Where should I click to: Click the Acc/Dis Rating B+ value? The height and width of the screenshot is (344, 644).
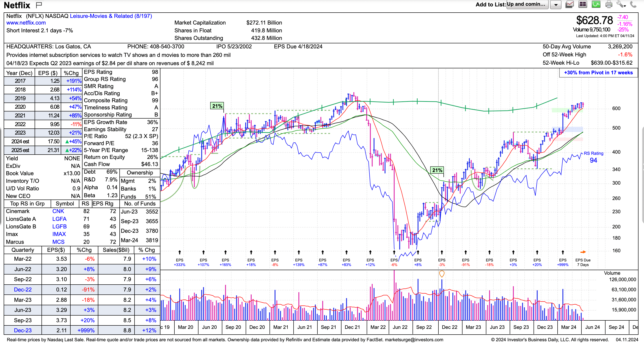point(154,93)
